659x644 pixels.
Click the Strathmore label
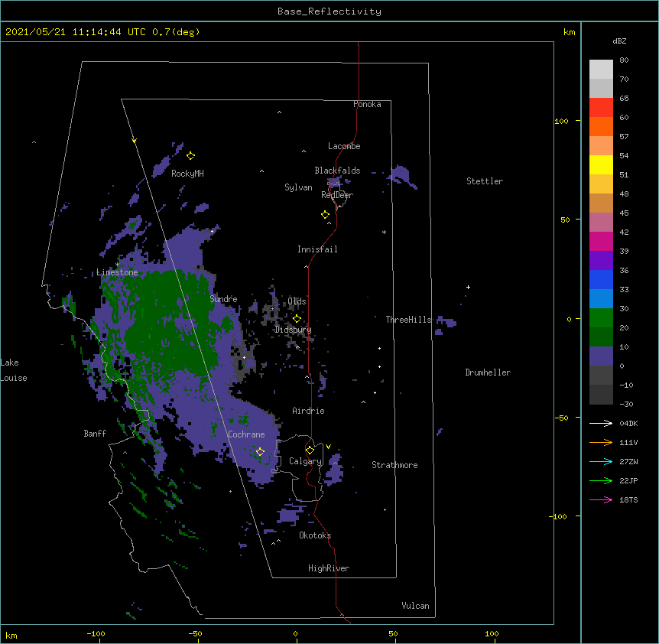tap(394, 465)
